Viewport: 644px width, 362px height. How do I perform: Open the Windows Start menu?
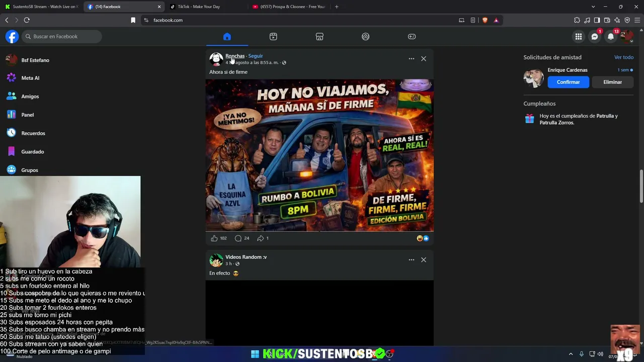click(x=255, y=354)
